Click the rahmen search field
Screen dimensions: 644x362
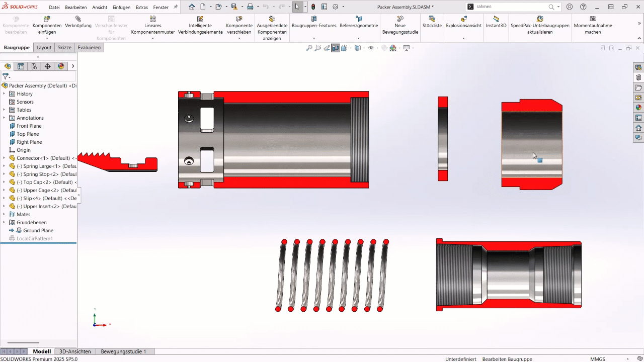click(x=508, y=7)
